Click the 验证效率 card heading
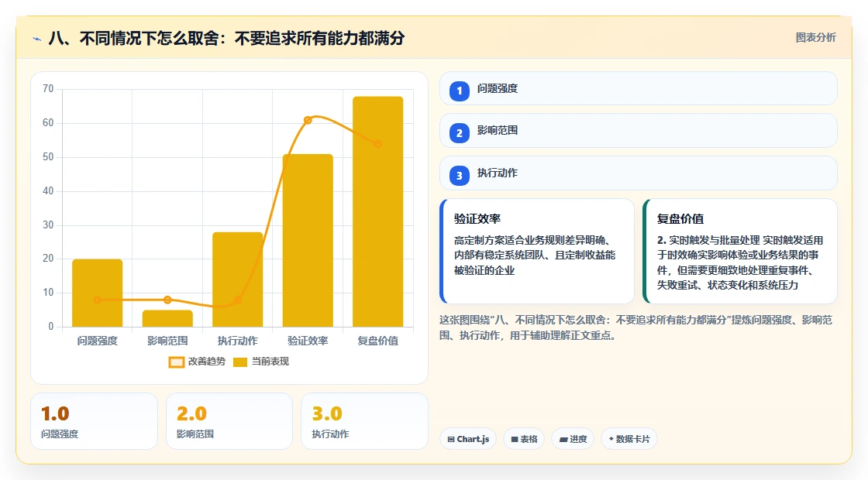 [477, 219]
